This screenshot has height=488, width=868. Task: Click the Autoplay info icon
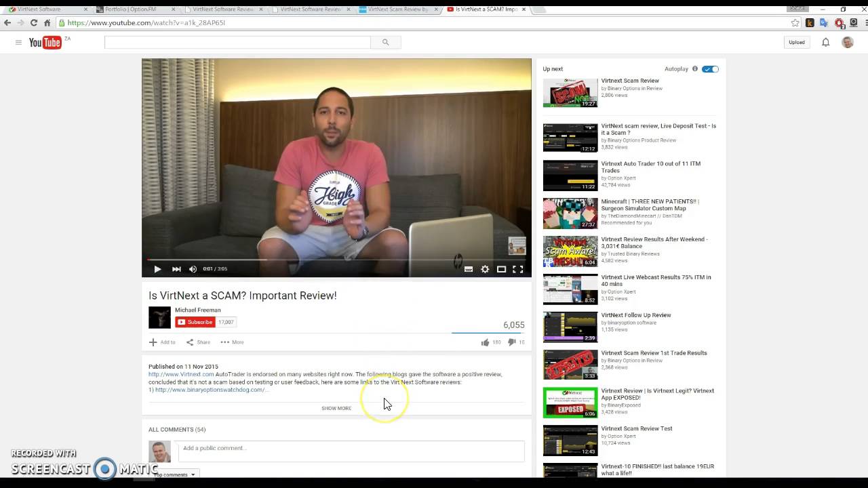[x=695, y=68]
